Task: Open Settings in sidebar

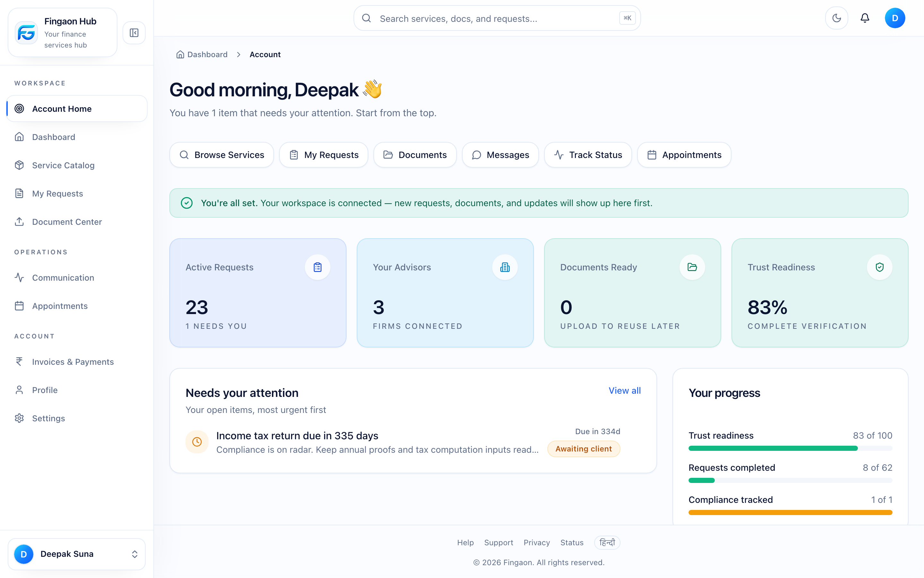Action: [77, 418]
